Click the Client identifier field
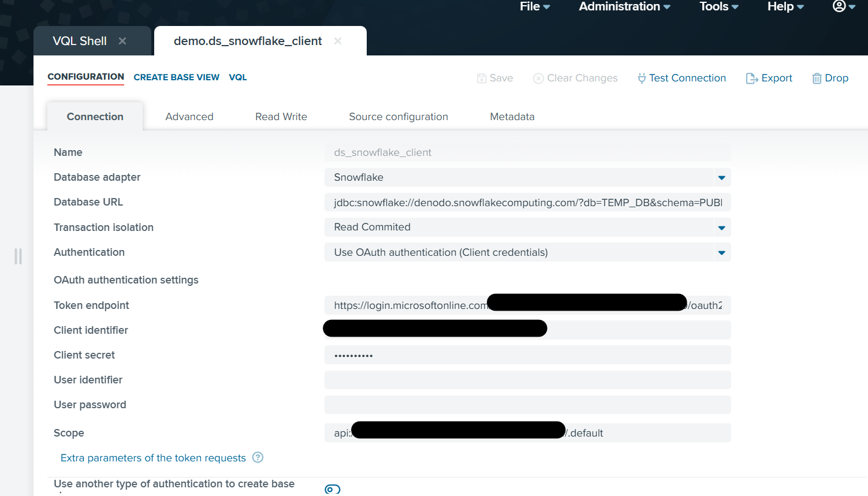Image resolution: width=868 pixels, height=496 pixels. tap(528, 330)
